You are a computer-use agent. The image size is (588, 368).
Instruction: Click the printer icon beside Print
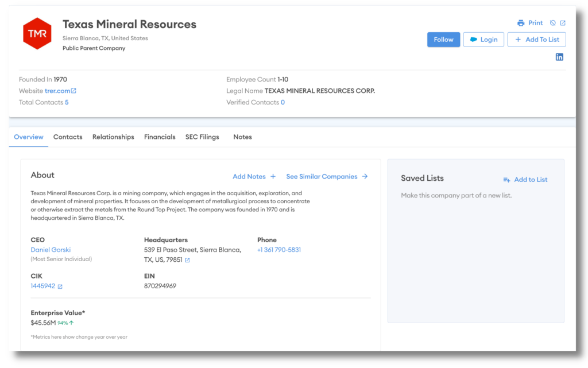tap(520, 23)
